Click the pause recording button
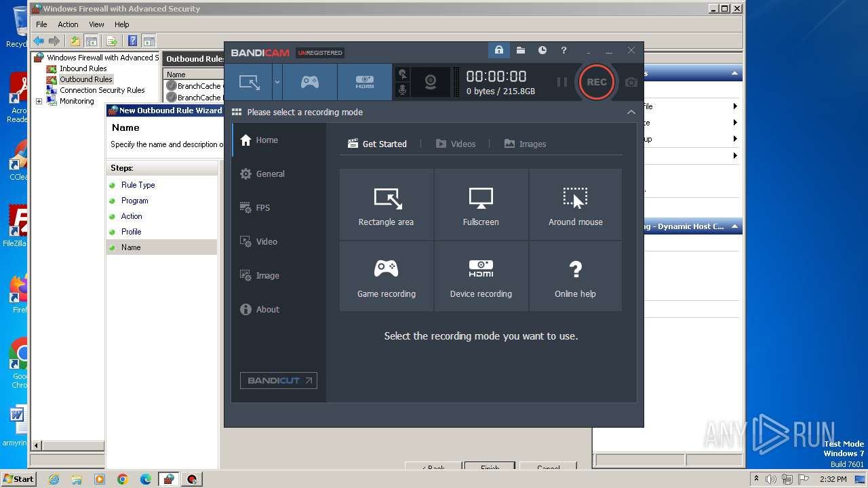Viewport: 868px width, 488px height. coord(562,82)
